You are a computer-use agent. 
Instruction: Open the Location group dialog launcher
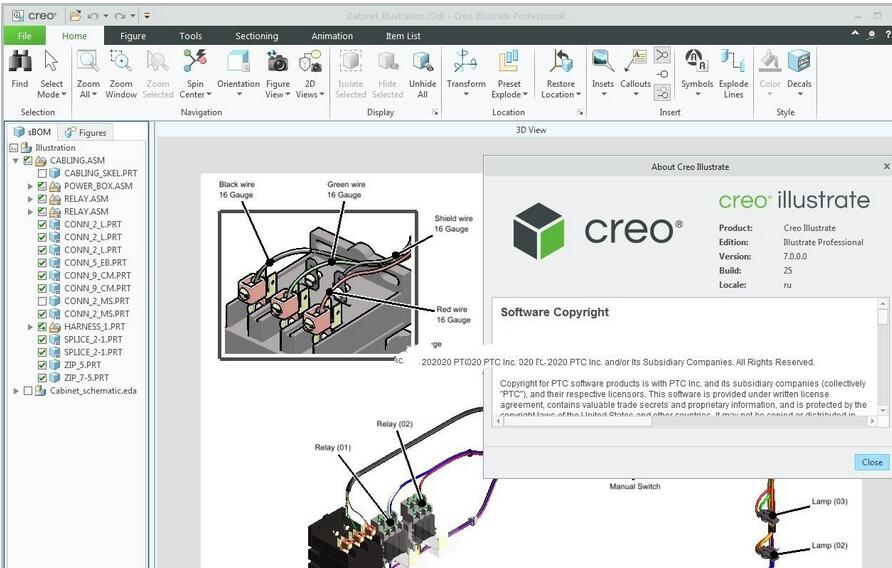click(580, 113)
